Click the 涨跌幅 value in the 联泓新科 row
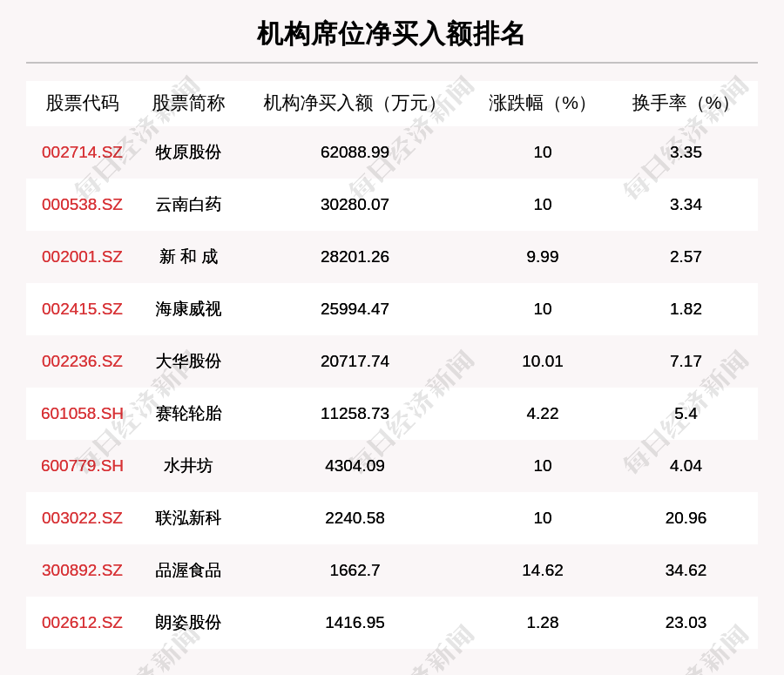 click(x=543, y=518)
